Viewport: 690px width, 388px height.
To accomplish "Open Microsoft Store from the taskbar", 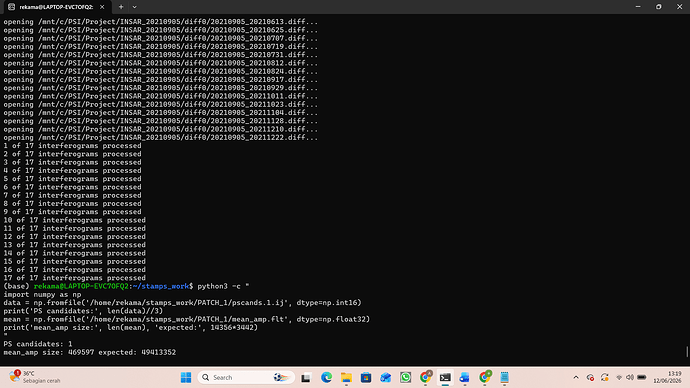I will [x=366, y=377].
